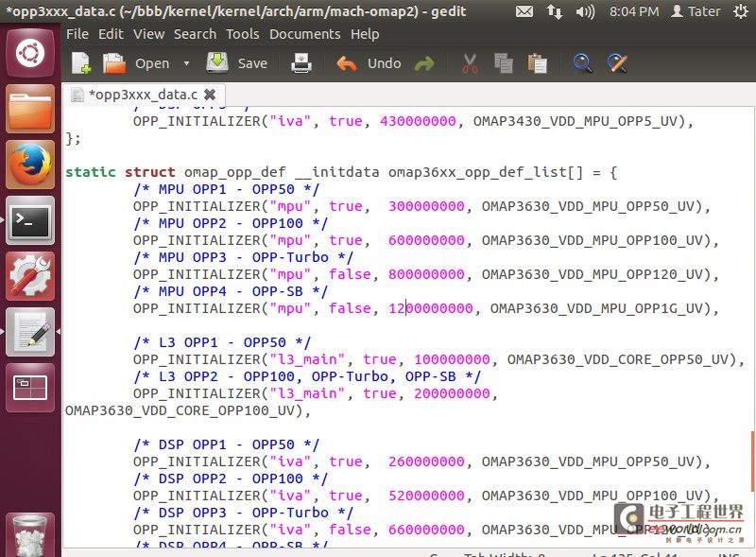Click the Open folder icon in the toolbar
Screen dimensions: 756x557
(114, 63)
